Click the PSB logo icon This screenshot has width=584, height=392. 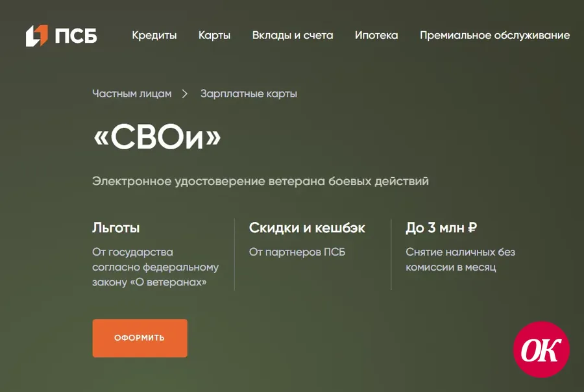tap(37, 36)
